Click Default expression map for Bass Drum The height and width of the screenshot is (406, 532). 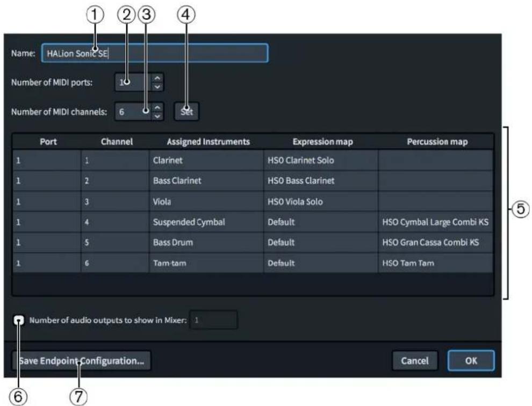(321, 242)
